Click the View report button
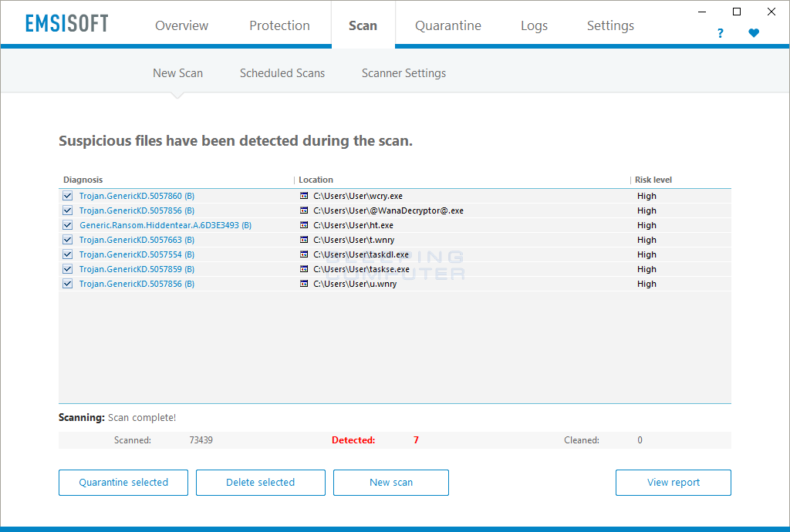This screenshot has width=790, height=532. tap(673, 482)
